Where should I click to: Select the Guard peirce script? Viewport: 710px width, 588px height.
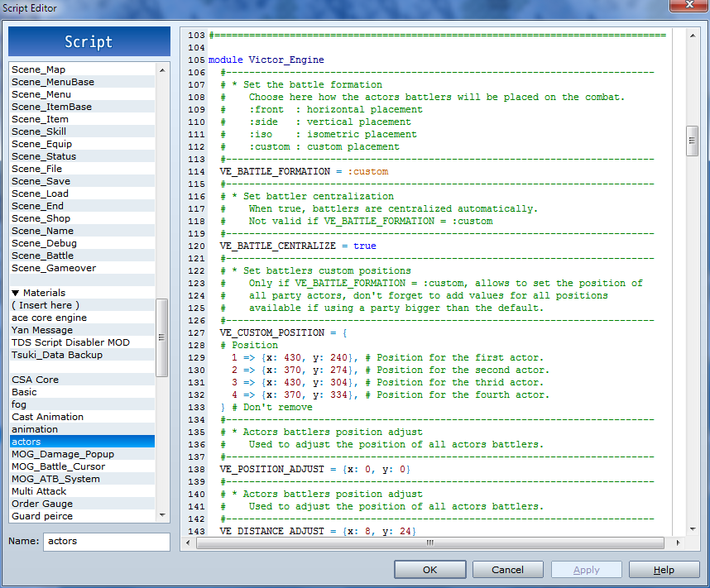(x=42, y=516)
